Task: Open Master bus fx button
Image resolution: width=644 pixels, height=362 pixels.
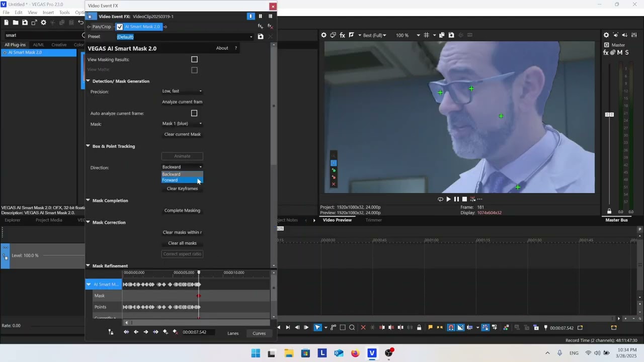Action: 606,53
